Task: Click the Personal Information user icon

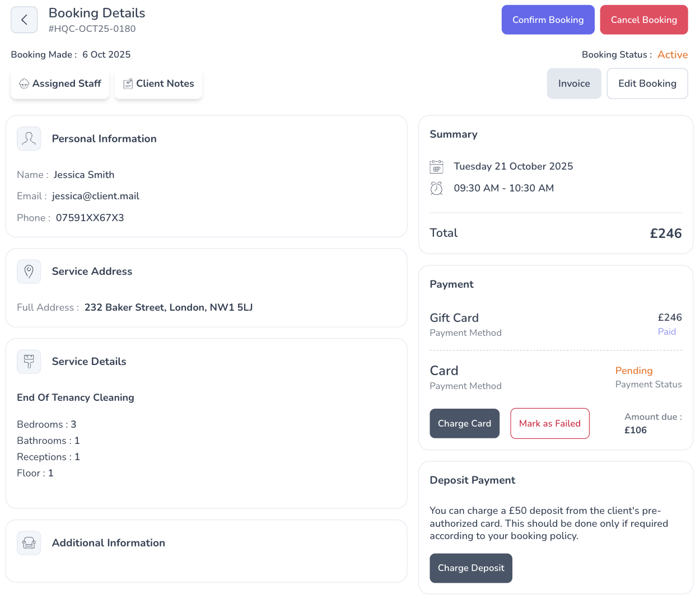Action: (x=29, y=139)
